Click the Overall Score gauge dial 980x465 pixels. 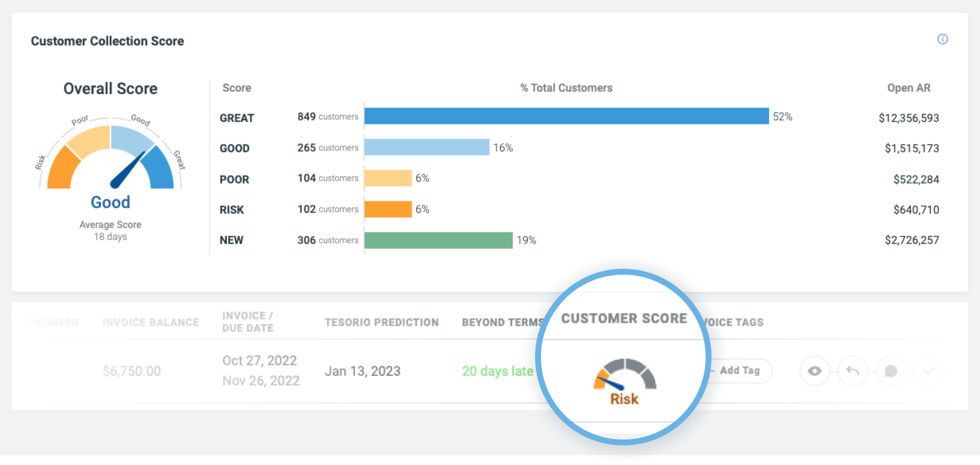pos(111,157)
